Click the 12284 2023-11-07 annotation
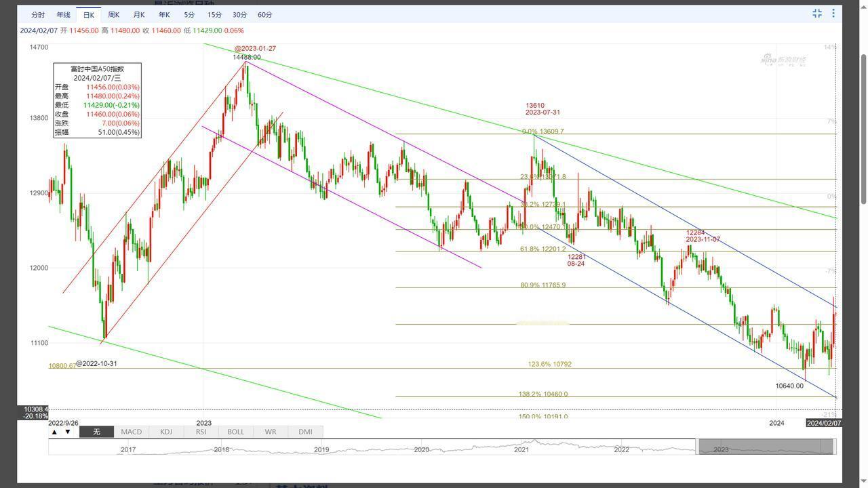This screenshot has width=868, height=488. tap(702, 237)
